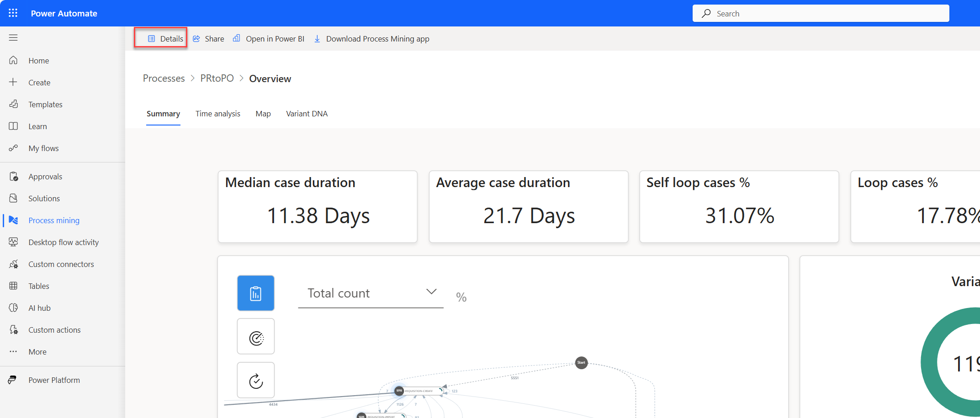980x418 pixels.
Task: Click the Templates icon in sidebar
Action: (13, 104)
